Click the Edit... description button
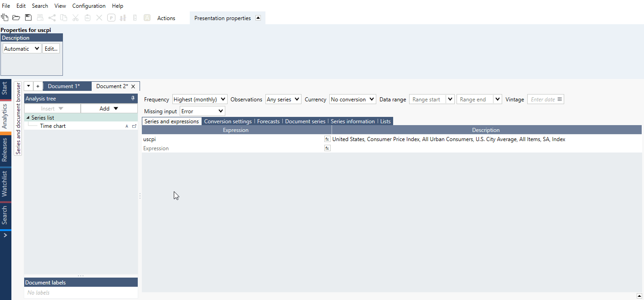The height and width of the screenshot is (300, 644). [51, 48]
